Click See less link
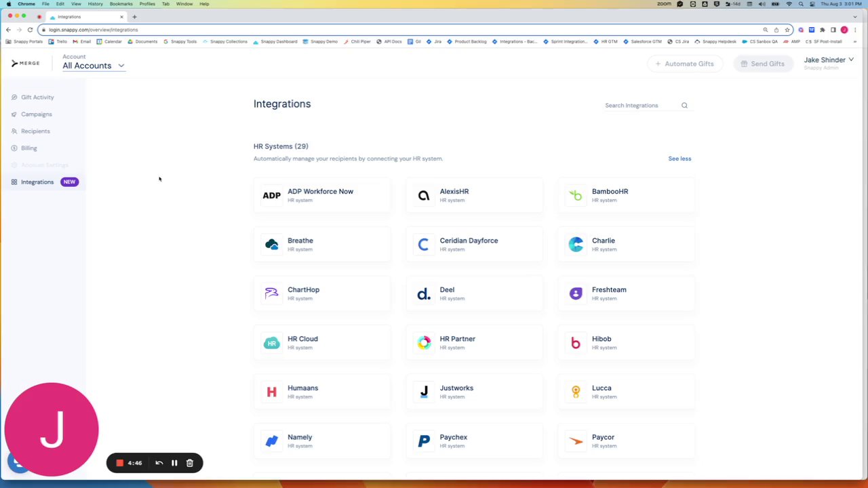Image resolution: width=868 pixels, height=488 pixels. coord(679,159)
